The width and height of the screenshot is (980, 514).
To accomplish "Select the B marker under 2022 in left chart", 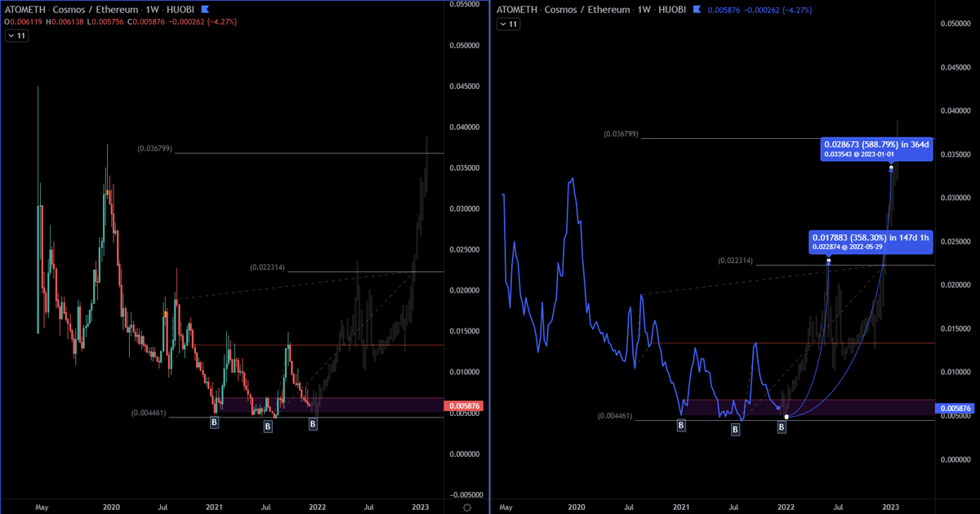I will pos(313,424).
